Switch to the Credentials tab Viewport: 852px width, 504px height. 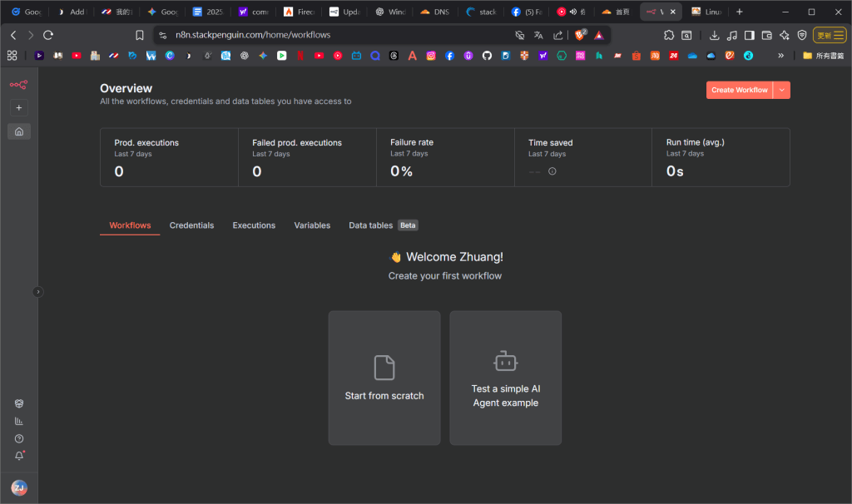point(191,225)
